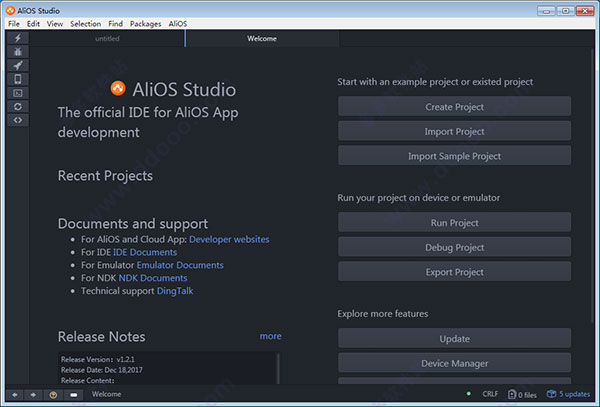Click the angle brackets code sidebar icon
The width and height of the screenshot is (600, 407).
18,120
